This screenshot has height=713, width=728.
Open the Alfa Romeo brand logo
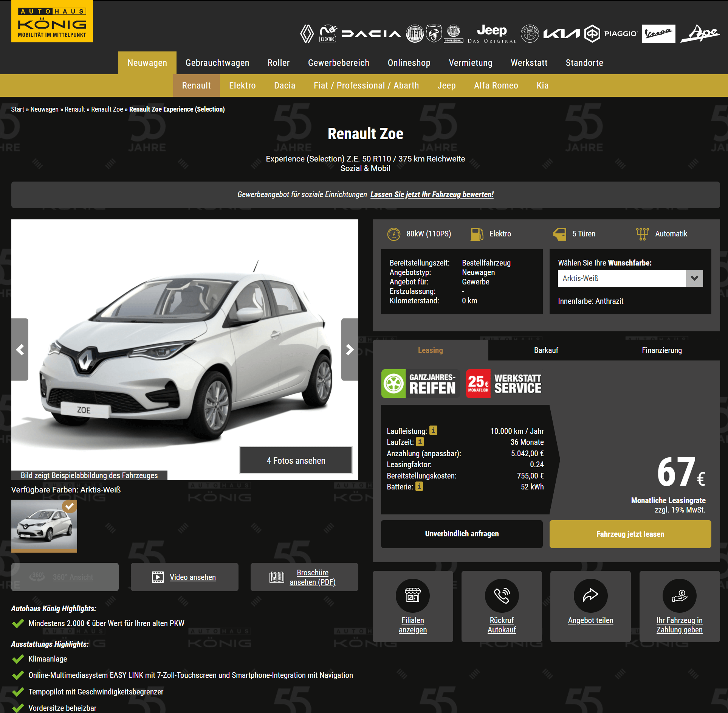pos(530,34)
